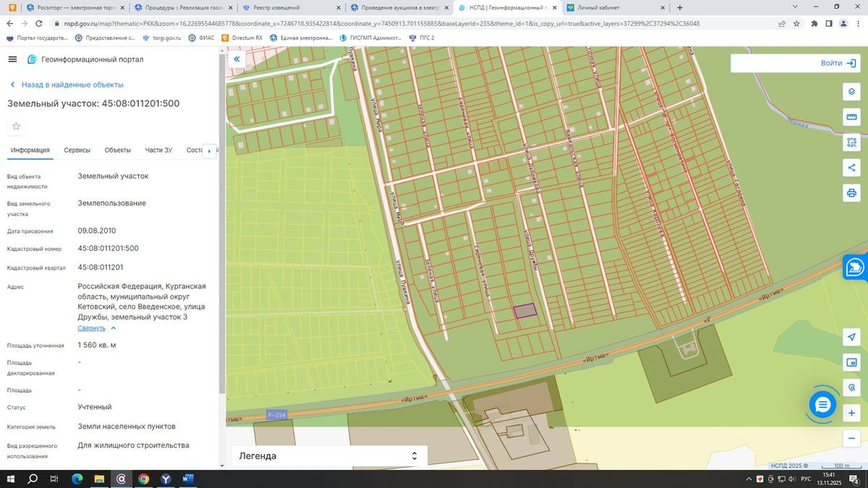Open Yandex Browser from the taskbar
The image size is (868, 488).
point(165,479)
